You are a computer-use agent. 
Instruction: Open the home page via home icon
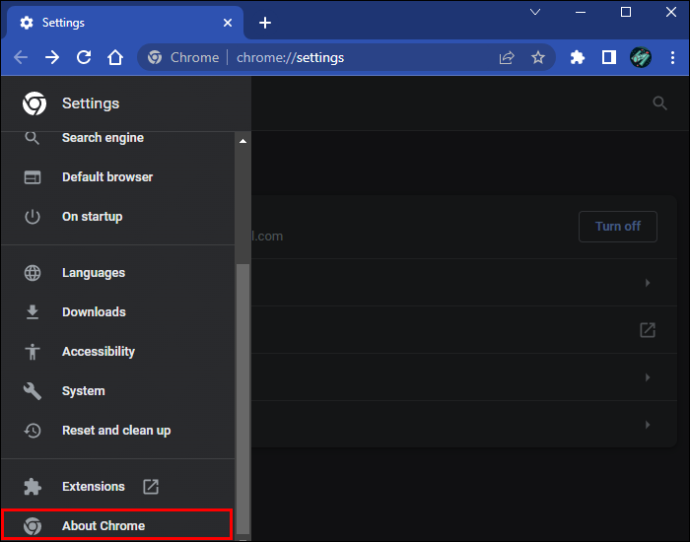[x=115, y=58]
